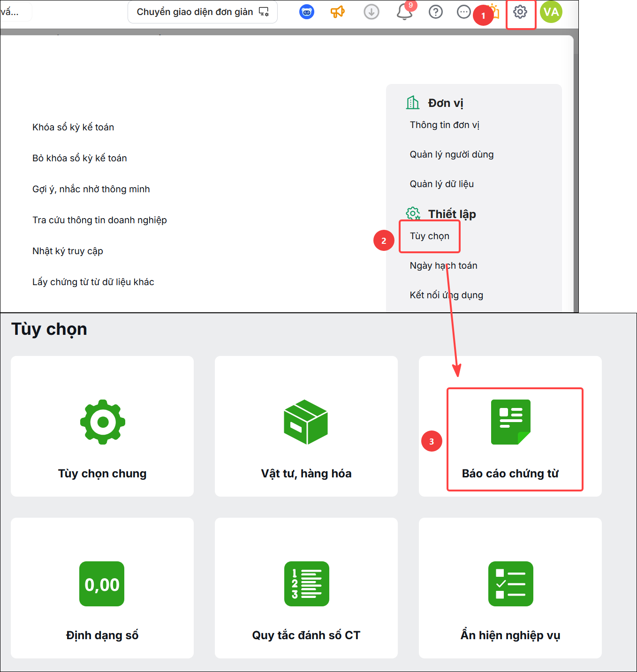637x672 pixels.
Task: Click Chuyển giao diện đơn giản button
Action: click(x=203, y=12)
